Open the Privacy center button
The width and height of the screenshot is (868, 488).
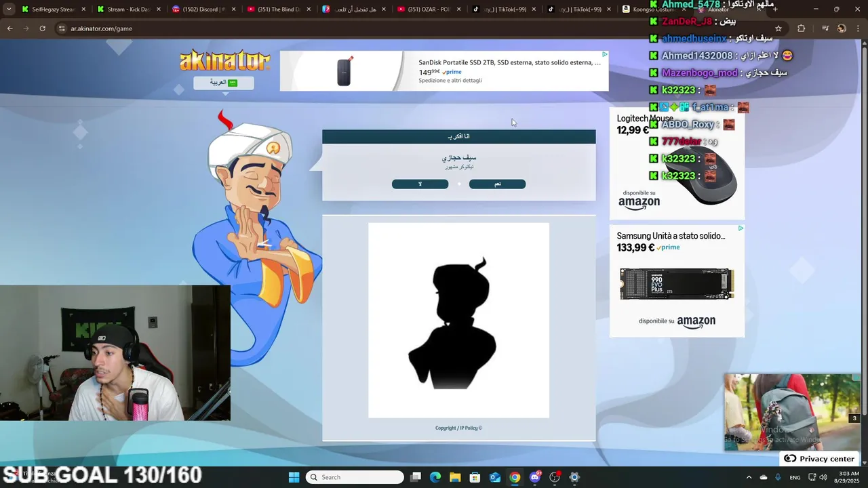pyautogui.click(x=819, y=459)
